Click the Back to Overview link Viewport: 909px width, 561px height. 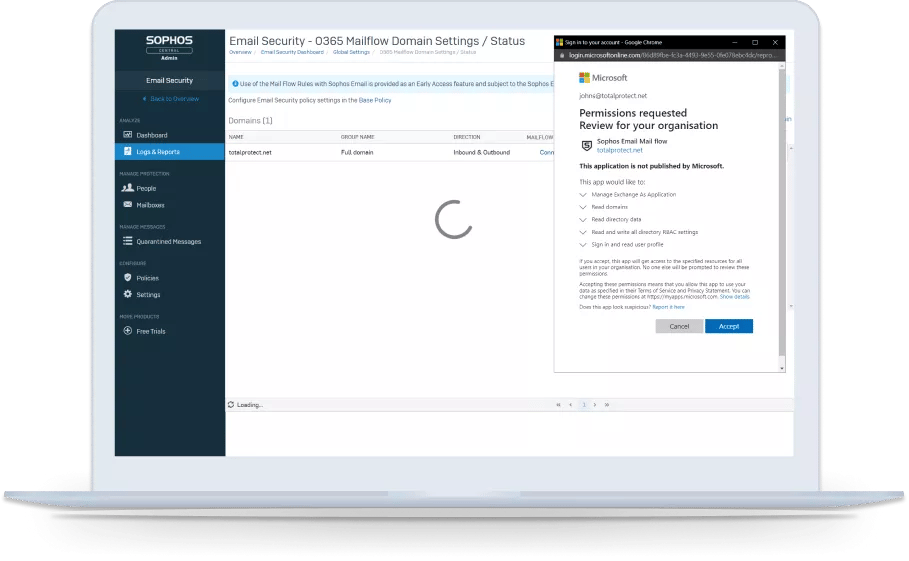174,99
